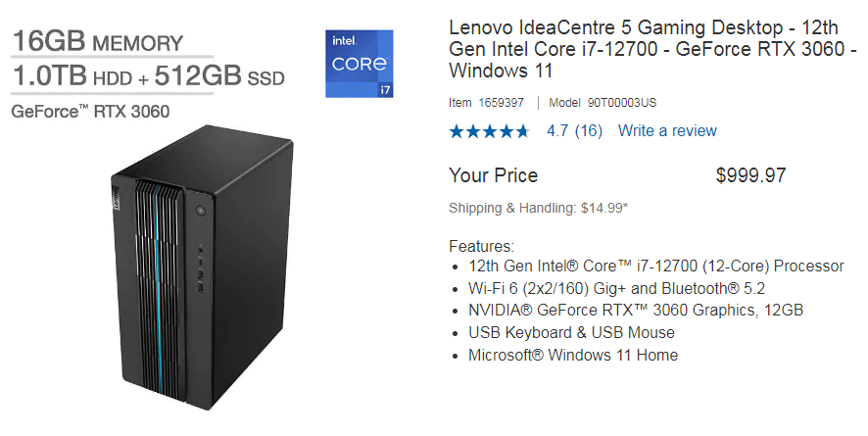This screenshot has height=436, width=868.
Task: Open the Write a review link
Action: tap(667, 131)
